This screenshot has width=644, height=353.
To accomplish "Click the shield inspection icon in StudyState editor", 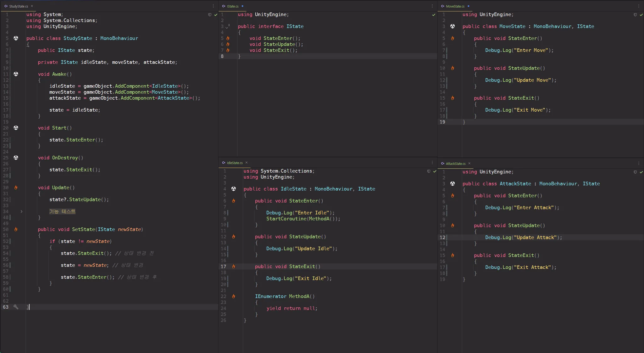I will 210,14.
